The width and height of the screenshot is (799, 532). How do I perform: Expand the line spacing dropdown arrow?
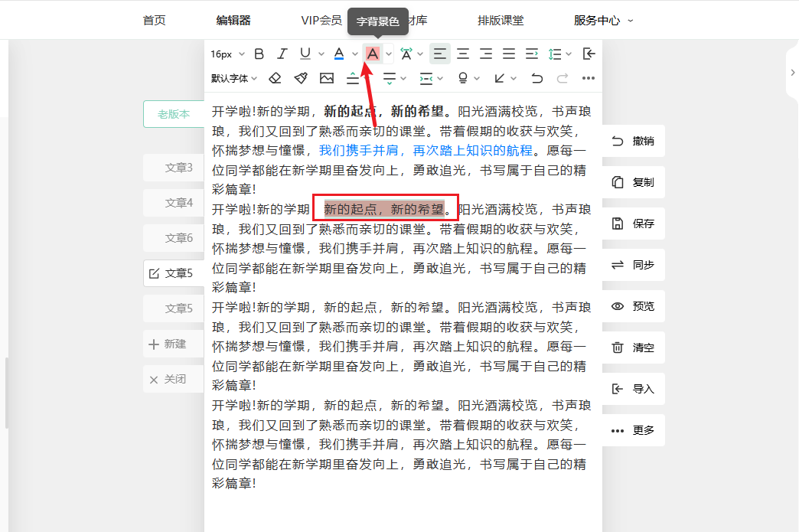[568, 54]
